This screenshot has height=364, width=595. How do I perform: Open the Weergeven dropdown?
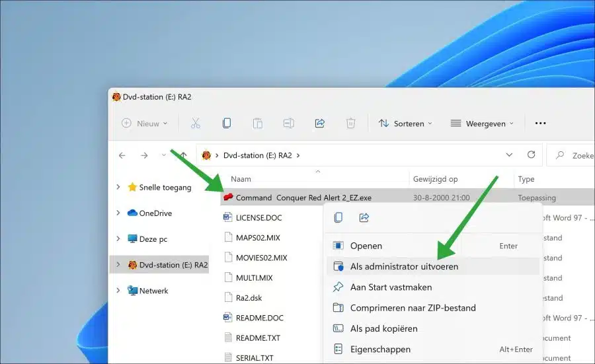point(482,124)
